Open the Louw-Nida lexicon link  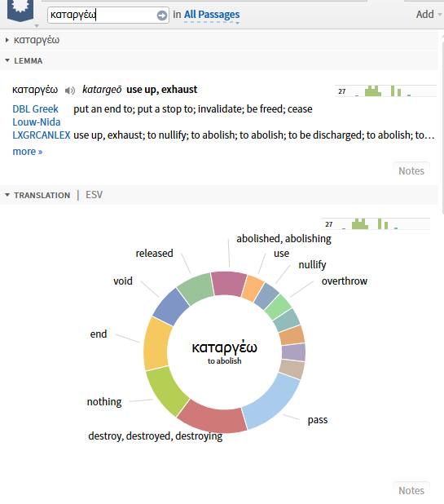pyautogui.click(x=37, y=122)
